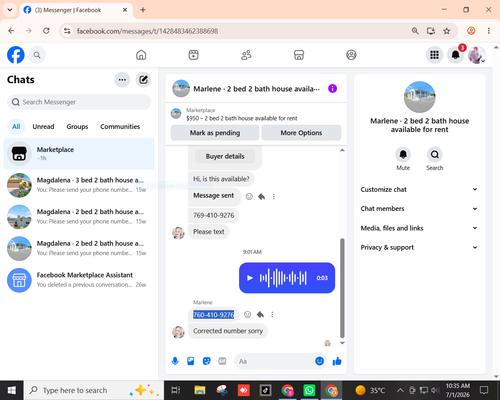Click the Buyer details button
The width and height of the screenshot is (500, 400).
[225, 156]
